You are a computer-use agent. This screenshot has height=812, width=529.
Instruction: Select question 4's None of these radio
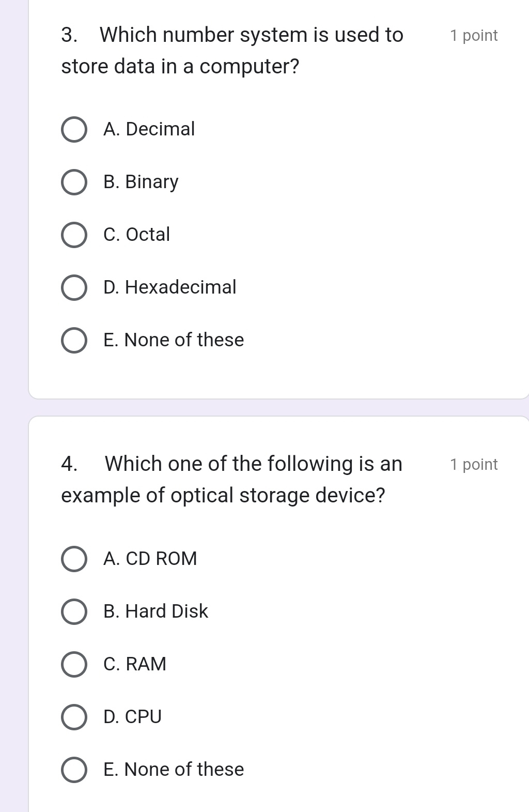[x=74, y=770]
